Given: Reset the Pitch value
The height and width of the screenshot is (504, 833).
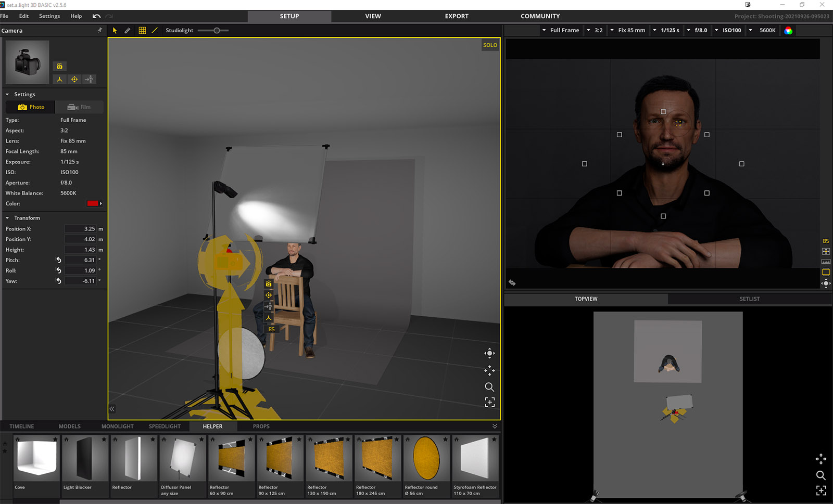Looking at the screenshot, I should tap(58, 260).
